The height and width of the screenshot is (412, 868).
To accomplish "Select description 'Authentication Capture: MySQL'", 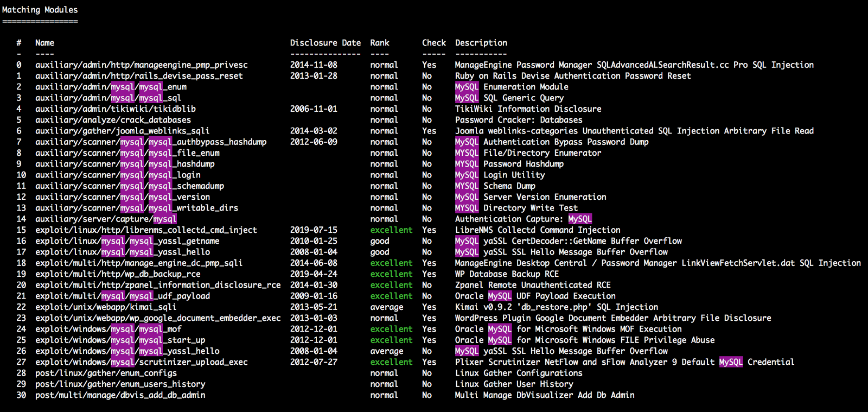I will [x=524, y=219].
